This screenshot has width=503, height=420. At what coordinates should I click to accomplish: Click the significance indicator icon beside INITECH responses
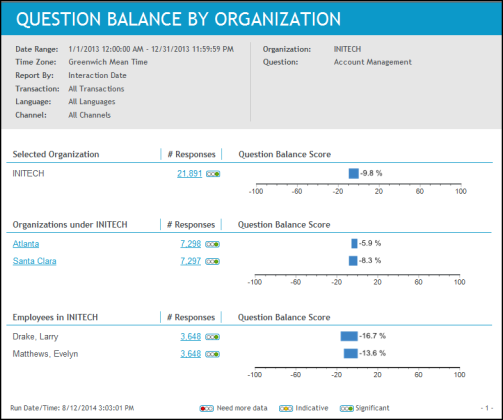point(213,174)
